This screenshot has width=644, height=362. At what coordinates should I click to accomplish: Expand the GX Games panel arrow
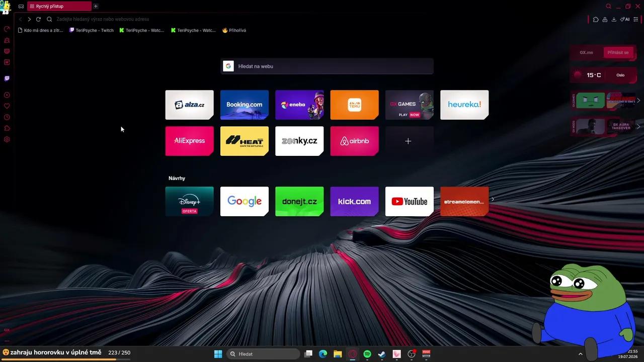638,101
